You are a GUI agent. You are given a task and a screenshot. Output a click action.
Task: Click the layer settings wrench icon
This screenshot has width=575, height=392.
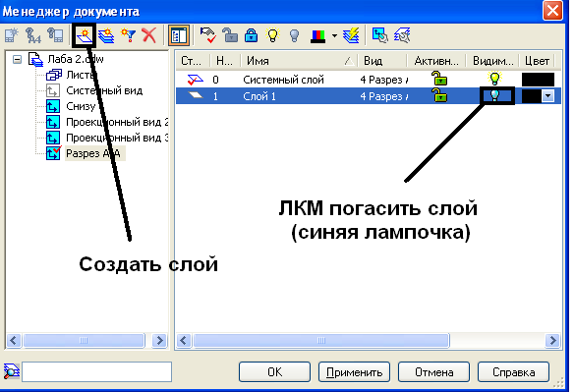[402, 35]
